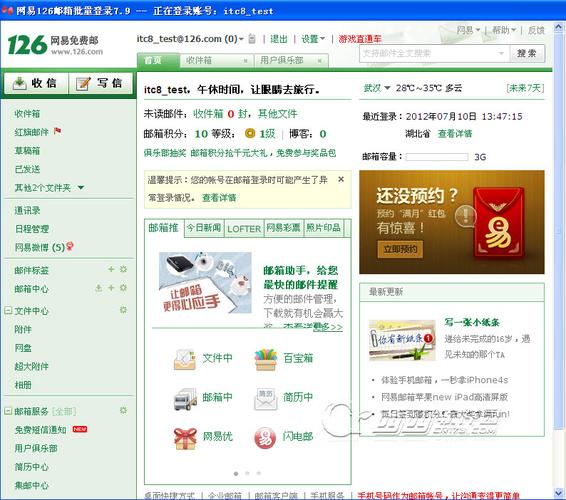Click the 未来7天 forecast link
The image size is (566, 500).
[525, 88]
